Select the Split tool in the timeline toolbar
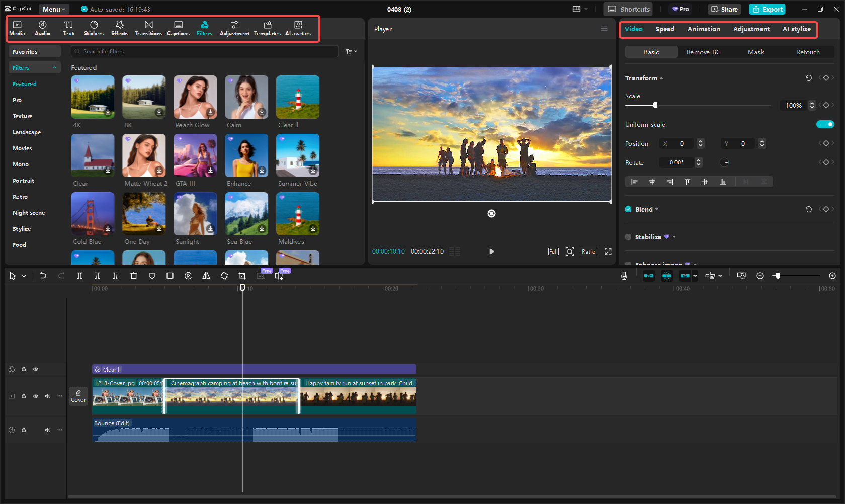 pos(79,276)
